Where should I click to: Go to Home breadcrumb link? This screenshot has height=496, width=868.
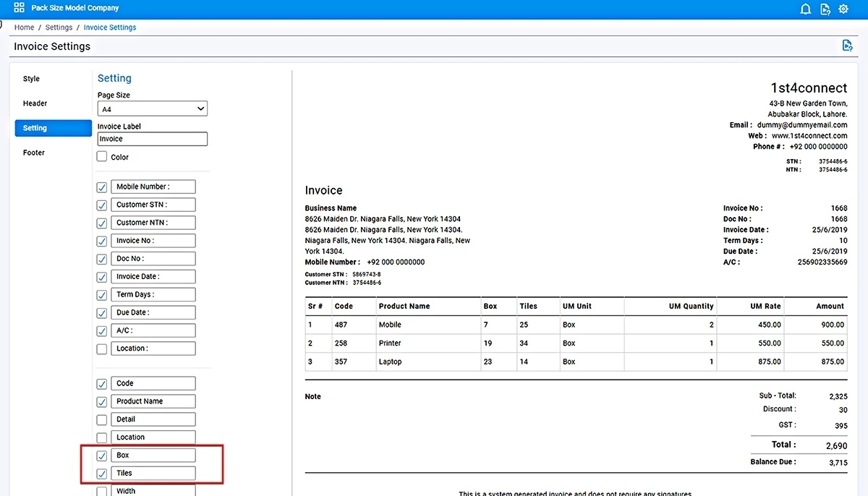click(24, 27)
